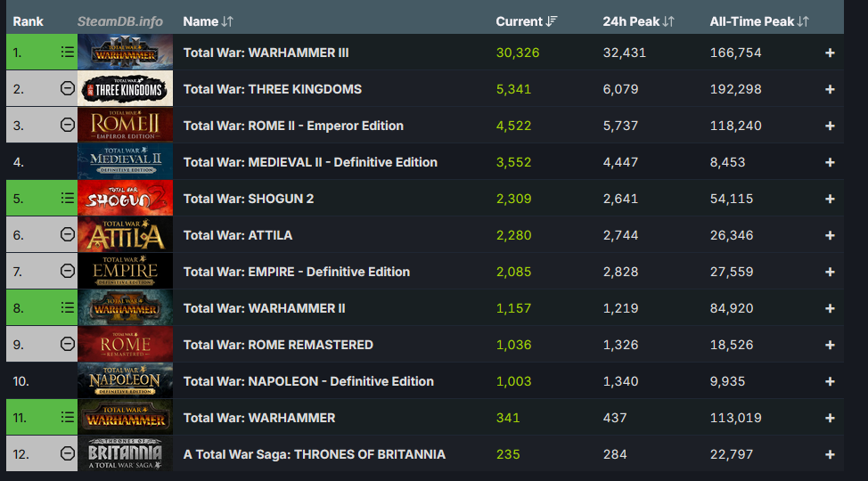This screenshot has height=481, width=868.
Task: Open A Total War Saga: THRONES OF BRITANNIA link
Action: point(315,454)
